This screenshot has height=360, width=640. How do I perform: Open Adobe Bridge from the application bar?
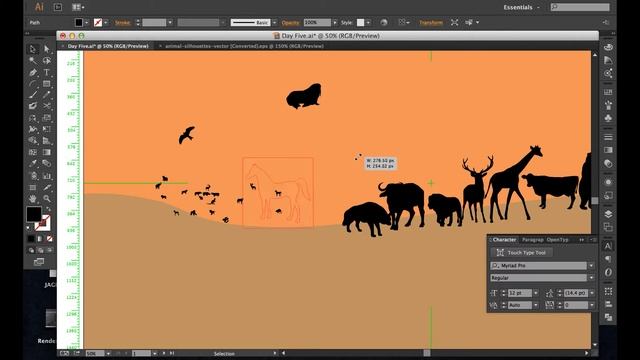(58, 7)
